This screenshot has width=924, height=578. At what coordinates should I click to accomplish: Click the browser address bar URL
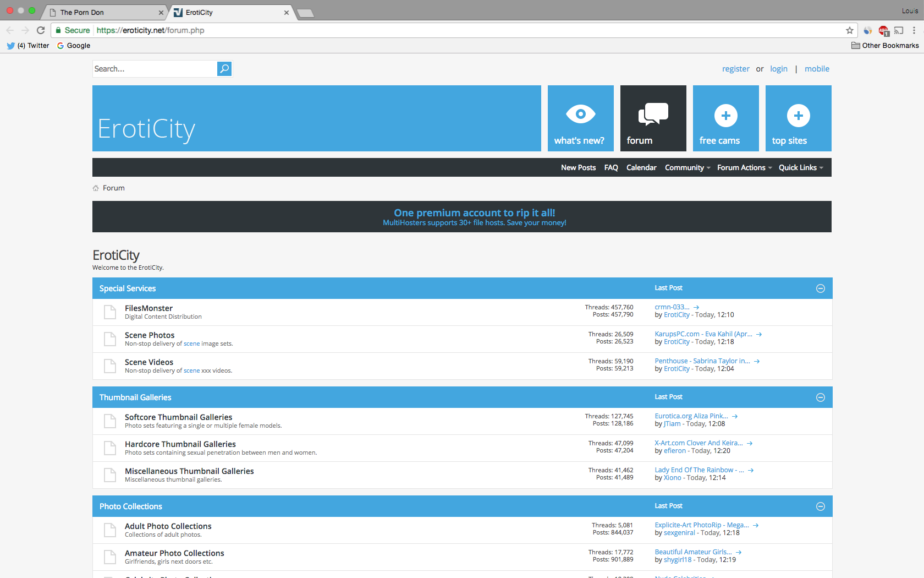pyautogui.click(x=150, y=30)
